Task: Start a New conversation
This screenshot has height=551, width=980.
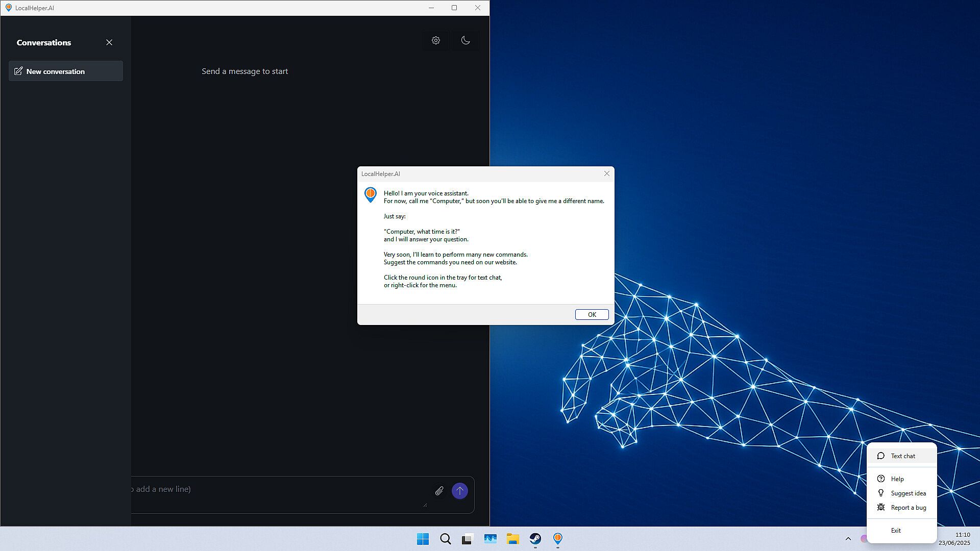Action: coord(65,71)
